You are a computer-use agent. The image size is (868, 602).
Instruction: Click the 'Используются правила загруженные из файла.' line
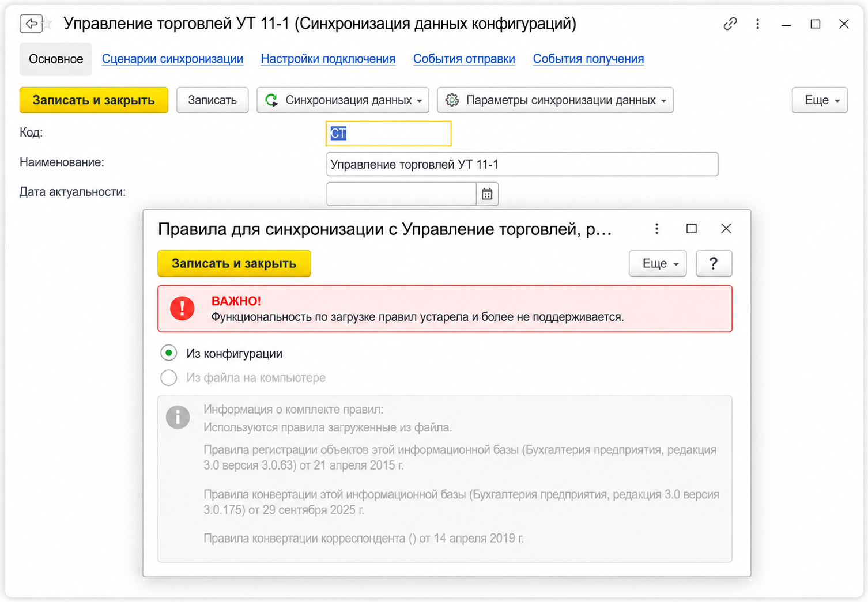point(328,427)
